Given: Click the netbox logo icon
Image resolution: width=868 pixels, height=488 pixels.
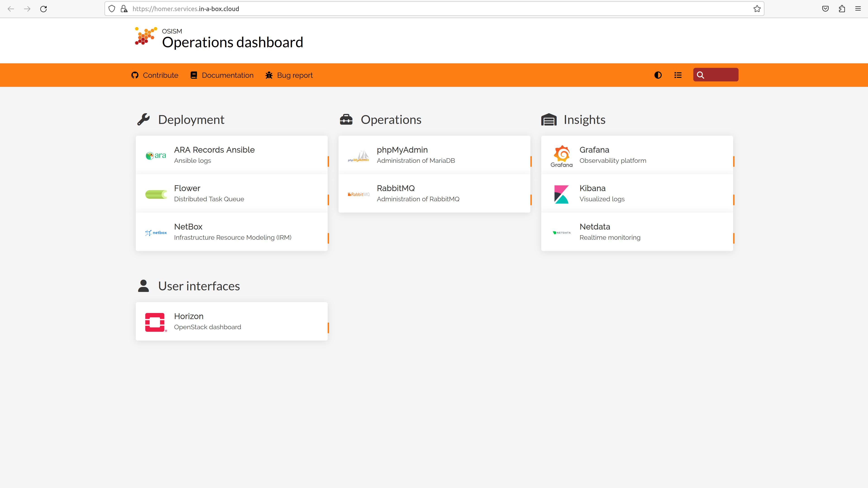Looking at the screenshot, I should (x=156, y=233).
